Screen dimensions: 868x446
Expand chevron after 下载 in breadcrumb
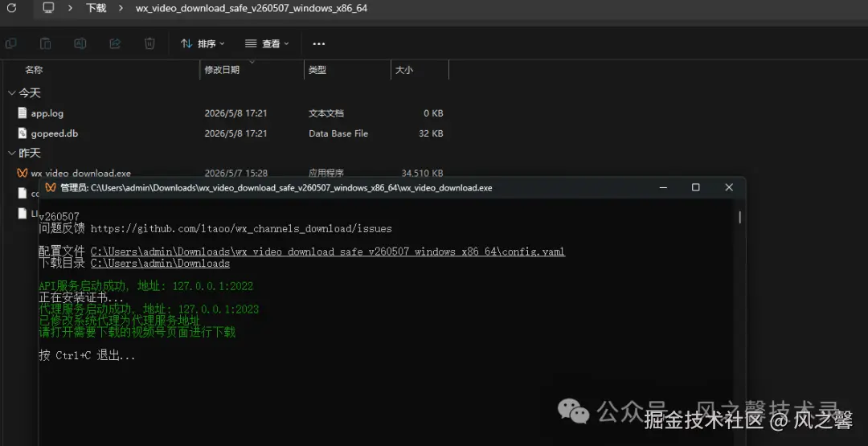click(x=121, y=8)
